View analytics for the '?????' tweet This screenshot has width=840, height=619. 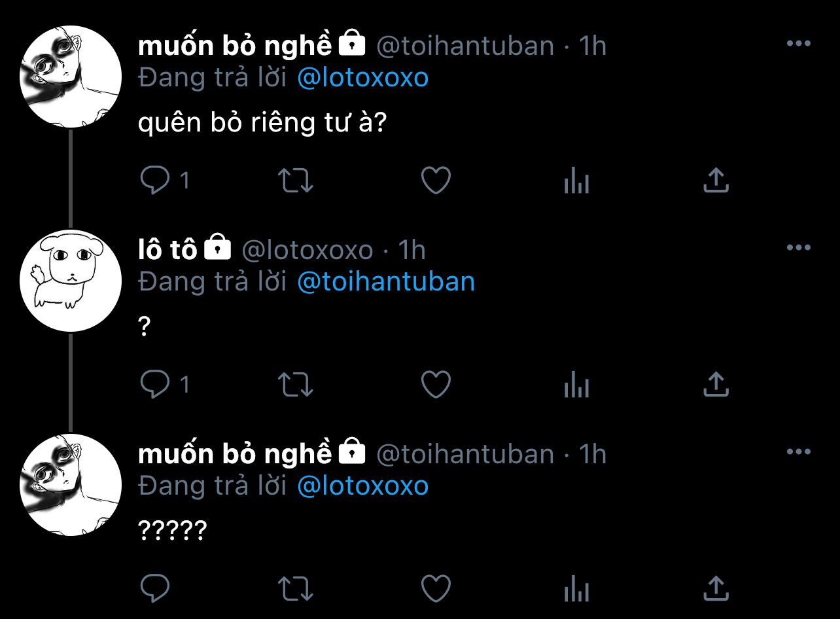(x=576, y=589)
